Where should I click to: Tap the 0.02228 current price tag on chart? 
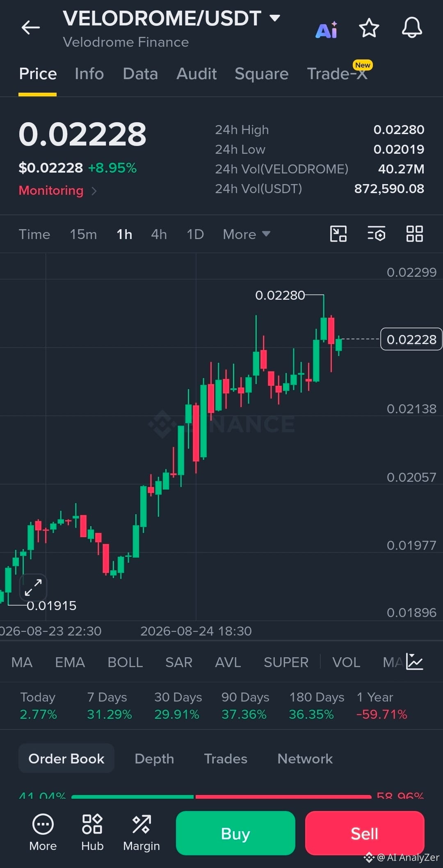pos(411,339)
